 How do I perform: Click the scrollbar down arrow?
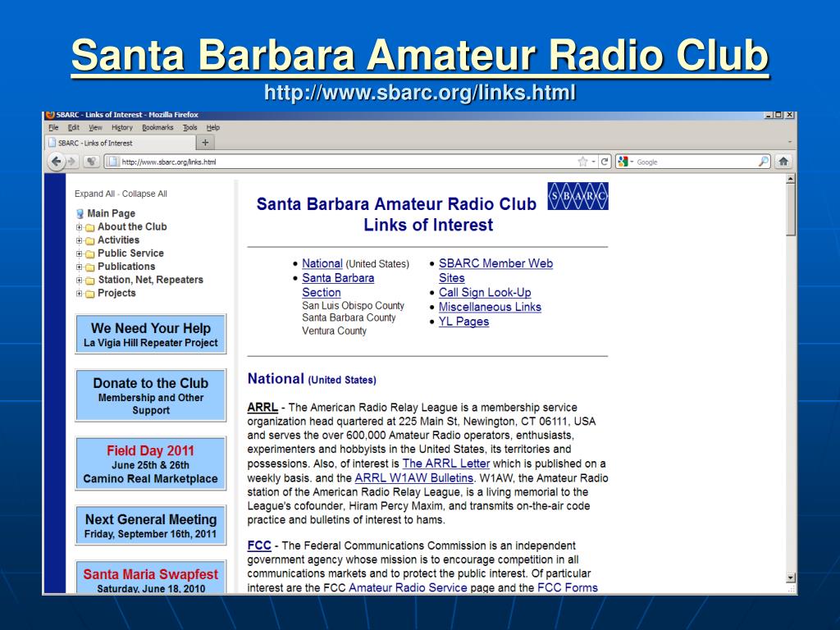point(790,577)
